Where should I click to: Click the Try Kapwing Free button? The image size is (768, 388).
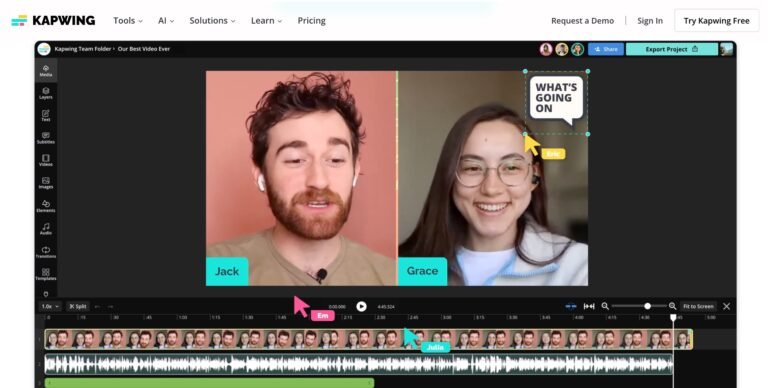click(x=717, y=21)
